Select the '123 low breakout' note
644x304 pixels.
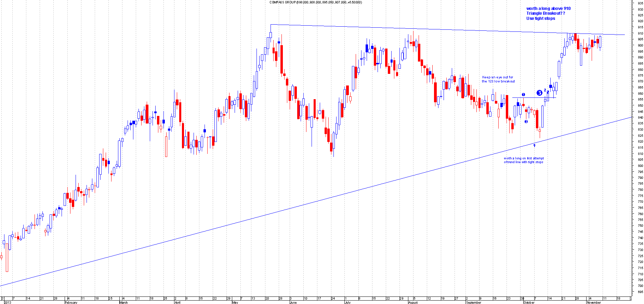click(498, 81)
